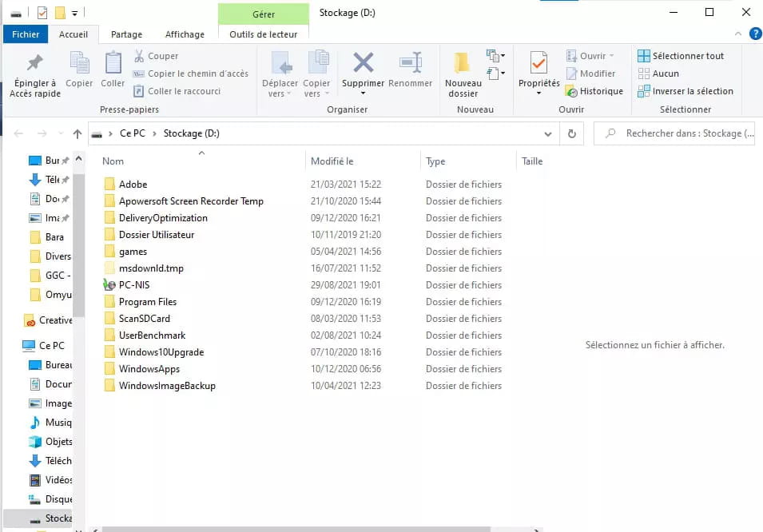Expand the Propriétés dropdown arrow
763x532 pixels.
[x=538, y=93]
